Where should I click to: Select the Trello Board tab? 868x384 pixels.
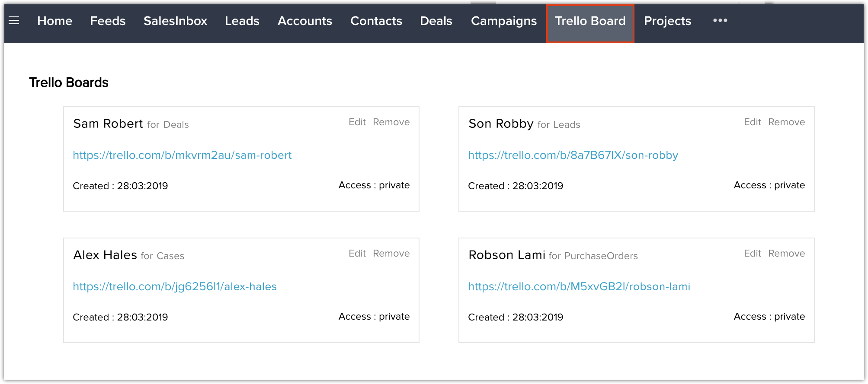coord(590,21)
